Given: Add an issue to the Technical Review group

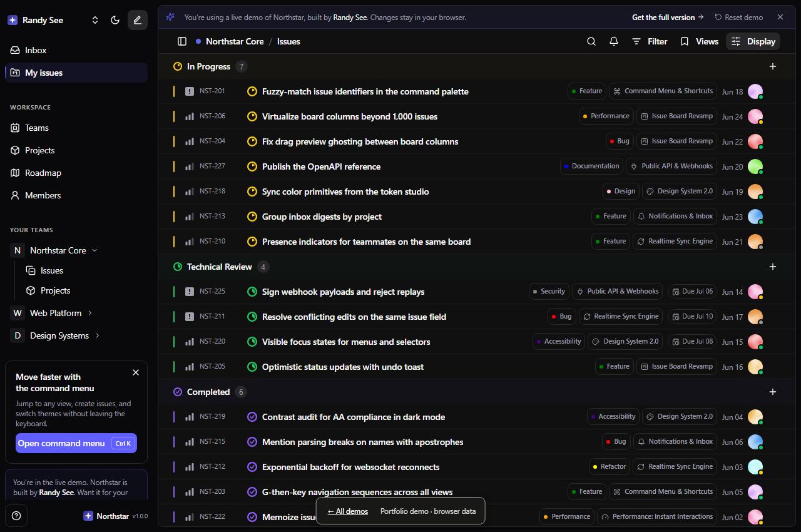Looking at the screenshot, I should pyautogui.click(x=773, y=267).
